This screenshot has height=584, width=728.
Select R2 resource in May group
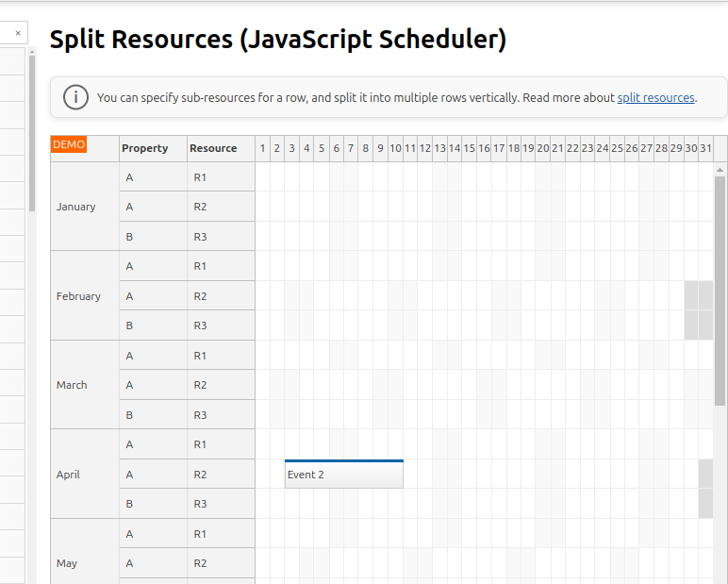[x=221, y=563]
